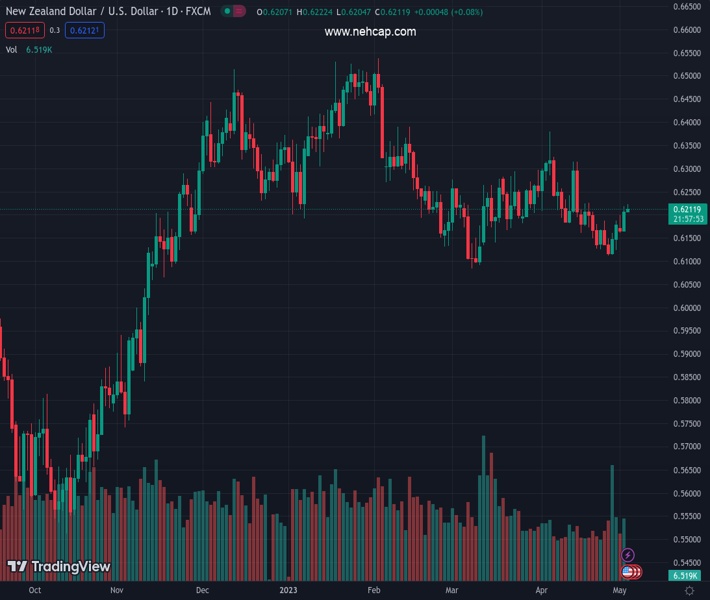Screen dimensions: 710x600
Task: Click the TradingView logo
Action: [59, 567]
